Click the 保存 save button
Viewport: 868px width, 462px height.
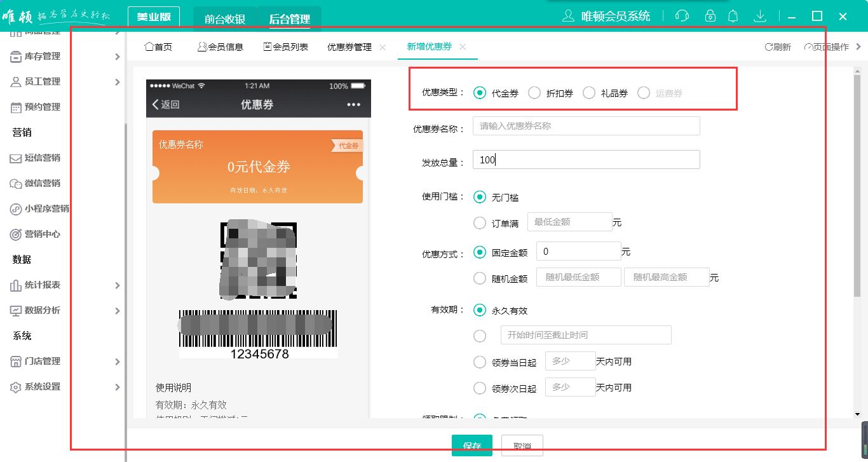(472, 445)
